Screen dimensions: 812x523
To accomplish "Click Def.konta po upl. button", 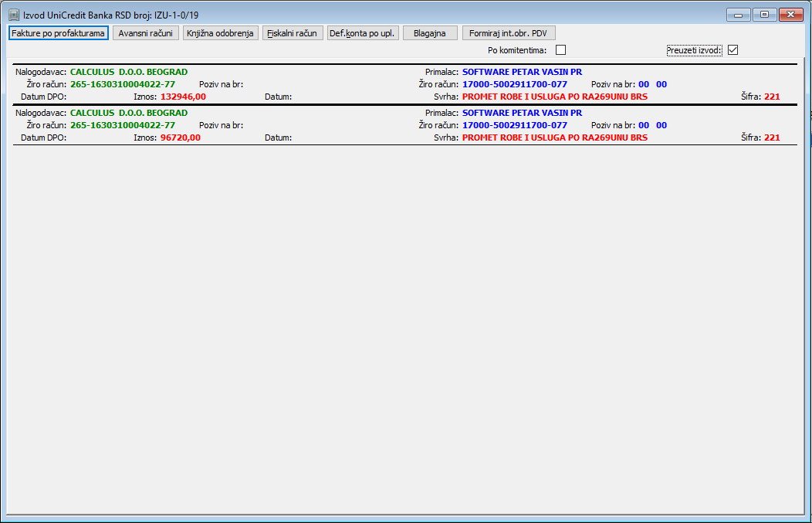I will pos(363,33).
